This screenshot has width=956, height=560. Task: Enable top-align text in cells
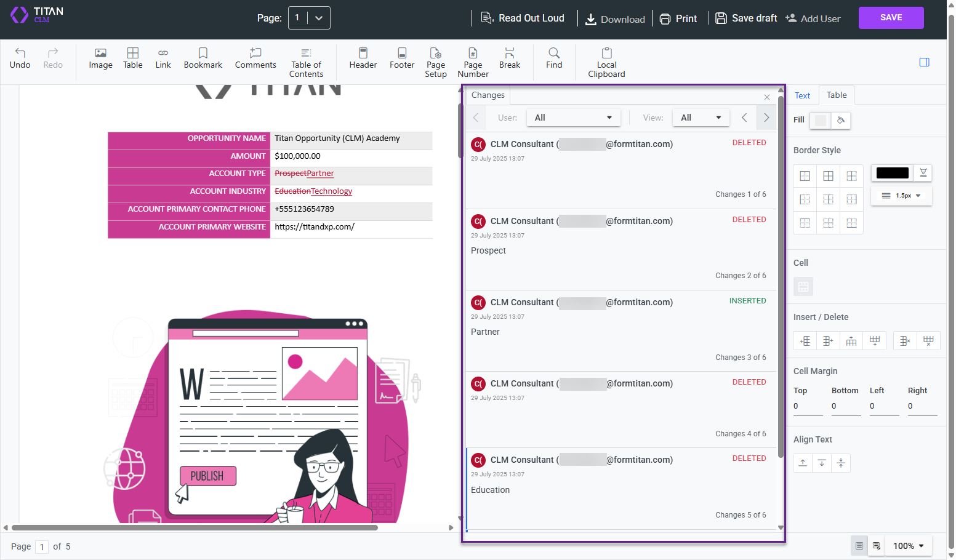802,463
